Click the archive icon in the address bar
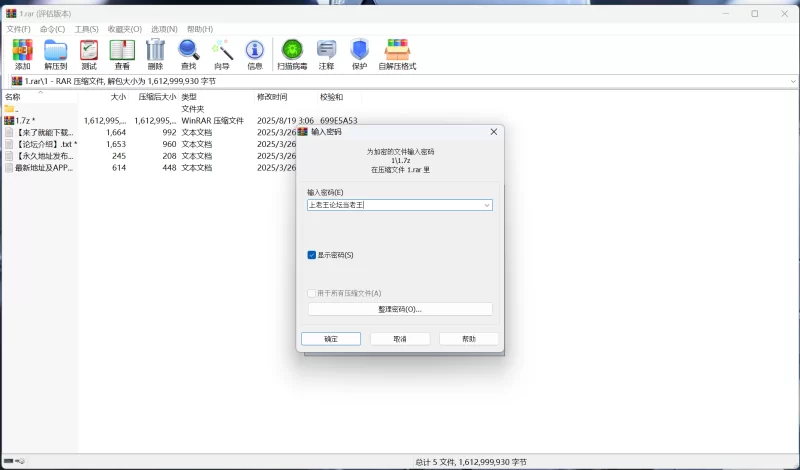Viewport: 800px width, 470px height. (x=17, y=81)
